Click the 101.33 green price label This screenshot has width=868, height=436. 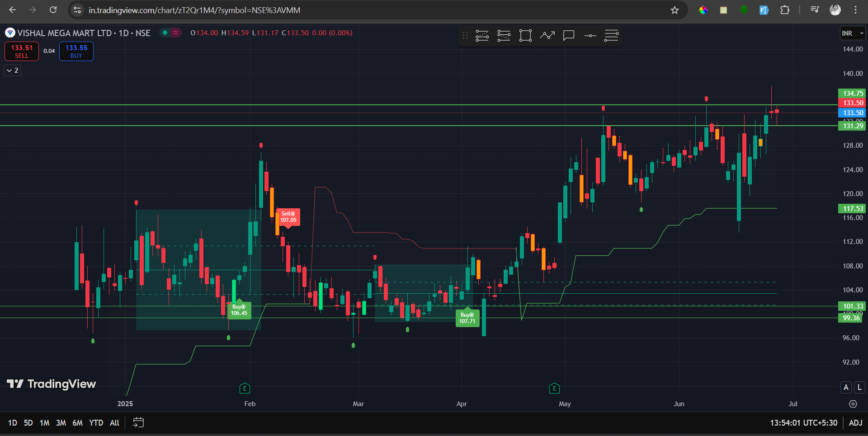[852, 306]
